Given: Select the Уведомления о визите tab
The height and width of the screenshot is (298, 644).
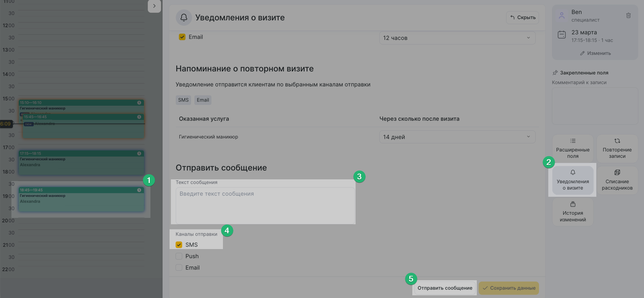Looking at the screenshot, I should [x=572, y=180].
